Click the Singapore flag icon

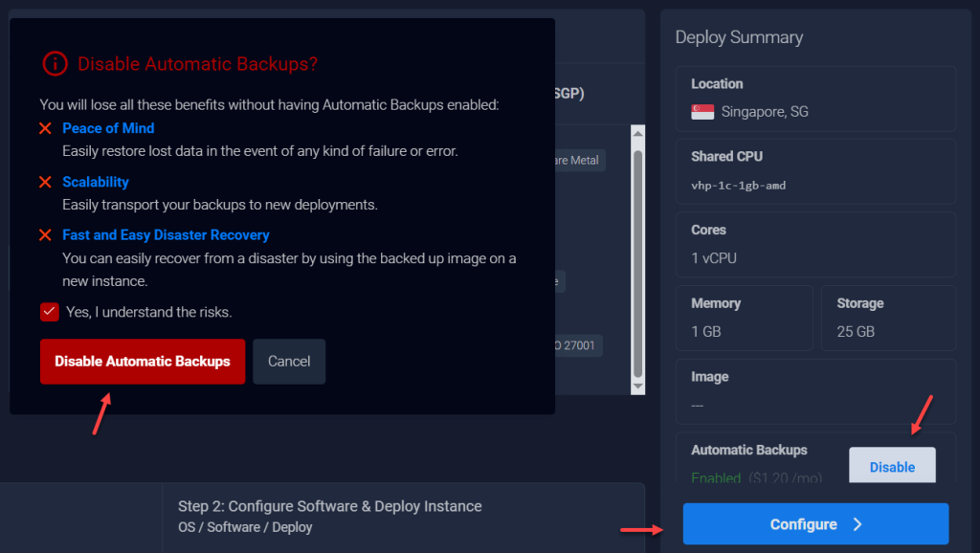(702, 111)
